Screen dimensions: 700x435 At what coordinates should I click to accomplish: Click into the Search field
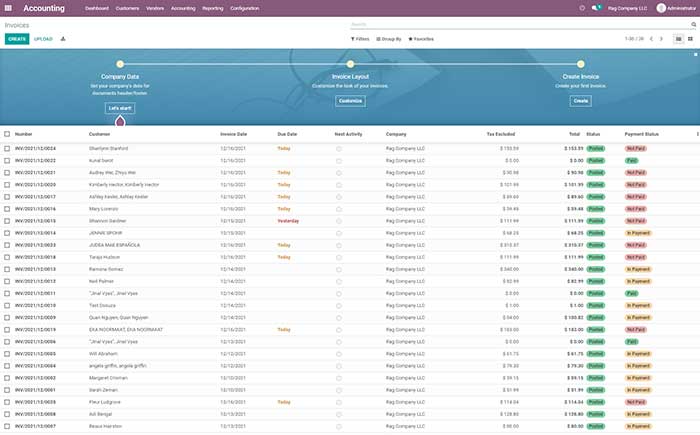[x=518, y=25]
